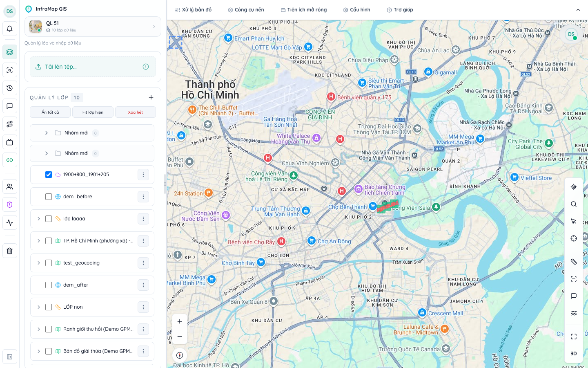Click the Fit lớp hiện button
This screenshot has height=368, width=588.
(93, 112)
